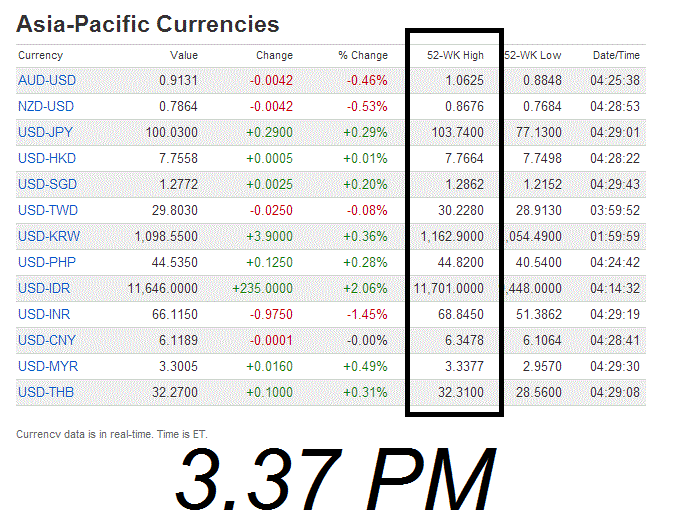Open USD-SGD currency details
Image resolution: width=681 pixels, height=519 pixels.
(46, 185)
